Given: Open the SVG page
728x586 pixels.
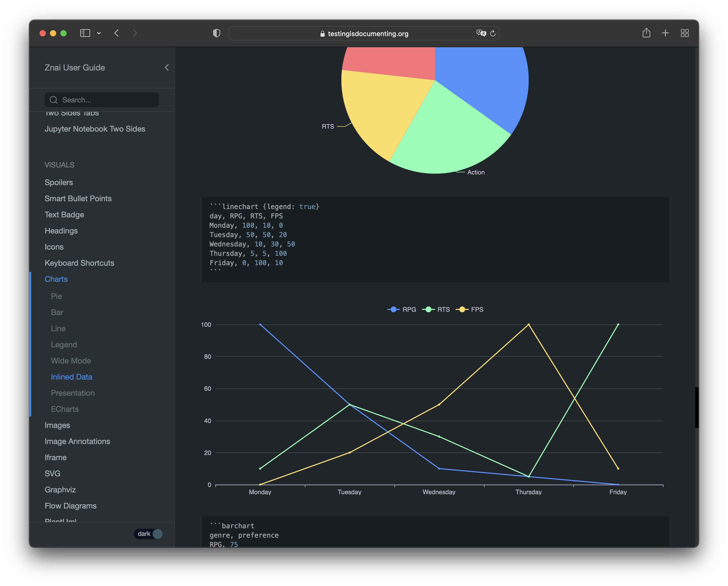Looking at the screenshot, I should coord(52,474).
